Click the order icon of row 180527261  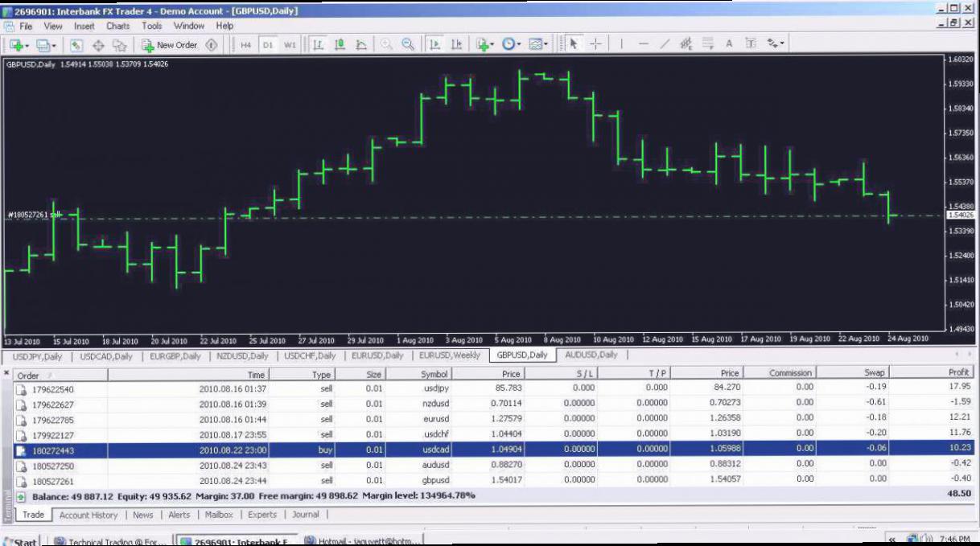(x=22, y=480)
